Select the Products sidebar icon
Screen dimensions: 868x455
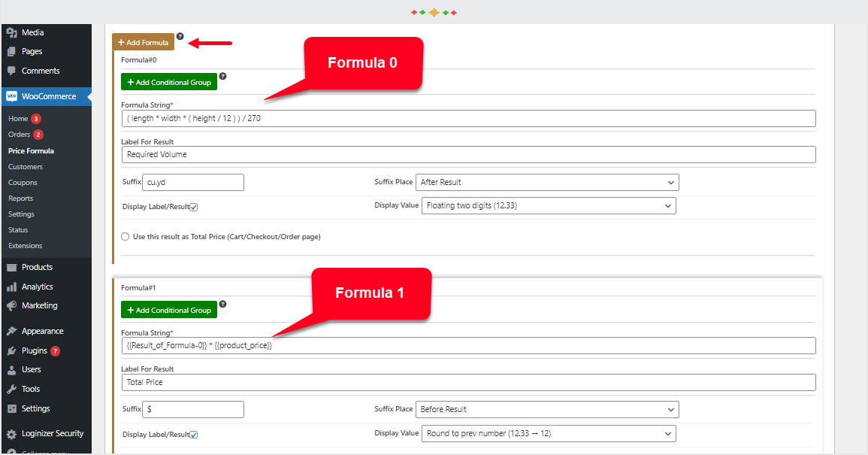click(x=12, y=267)
